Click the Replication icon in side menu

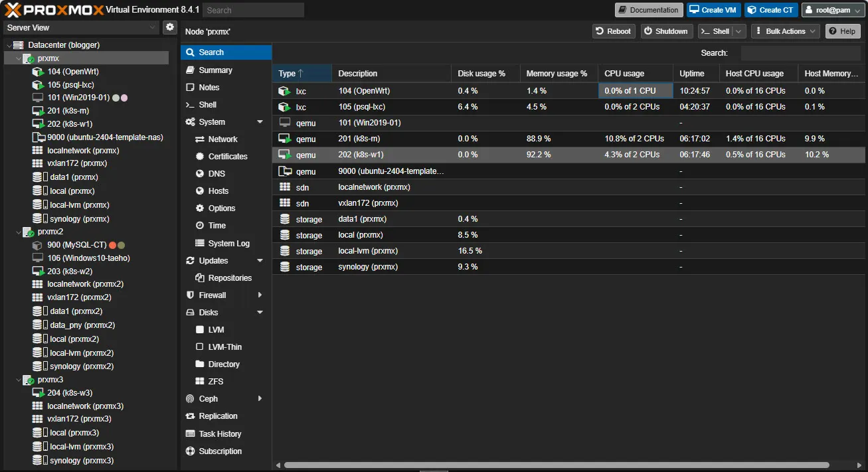point(191,416)
